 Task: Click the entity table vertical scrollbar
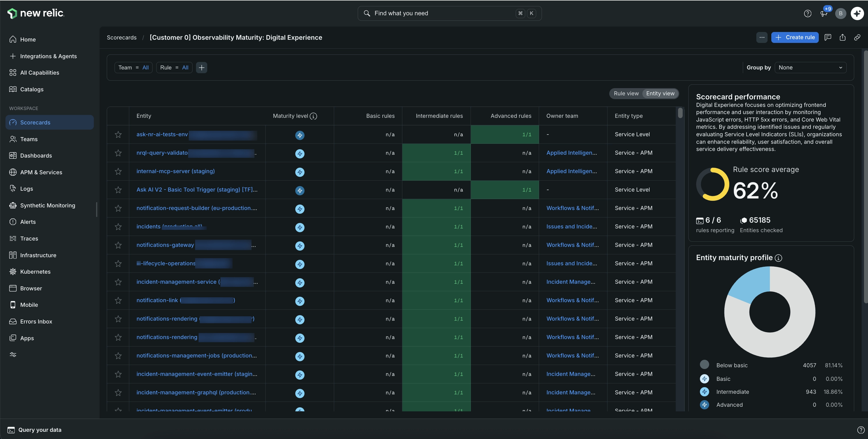[680, 113]
